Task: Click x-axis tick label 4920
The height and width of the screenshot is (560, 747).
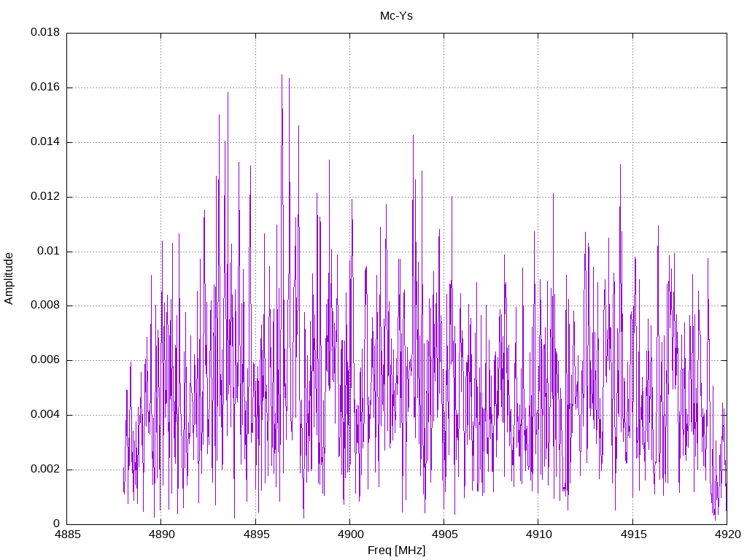Action: (x=727, y=534)
